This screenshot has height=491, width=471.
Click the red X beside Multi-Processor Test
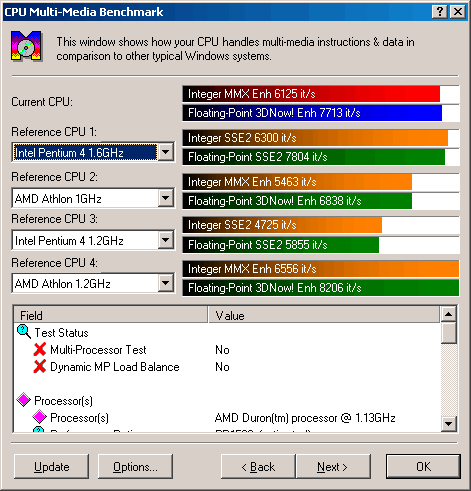pyautogui.click(x=40, y=349)
